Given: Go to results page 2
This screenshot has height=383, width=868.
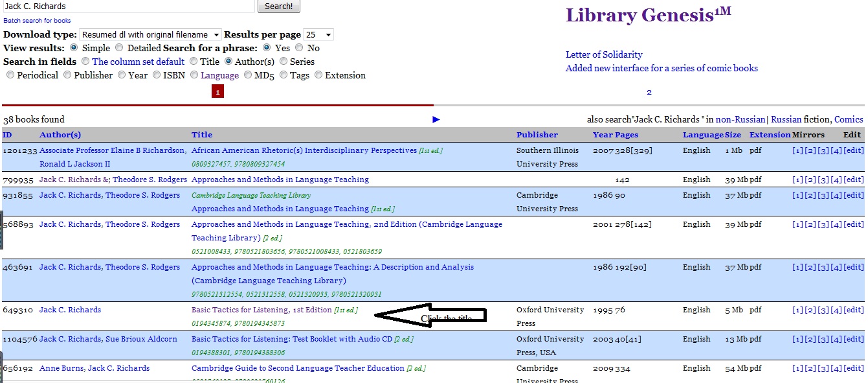Looking at the screenshot, I should pos(649,92).
